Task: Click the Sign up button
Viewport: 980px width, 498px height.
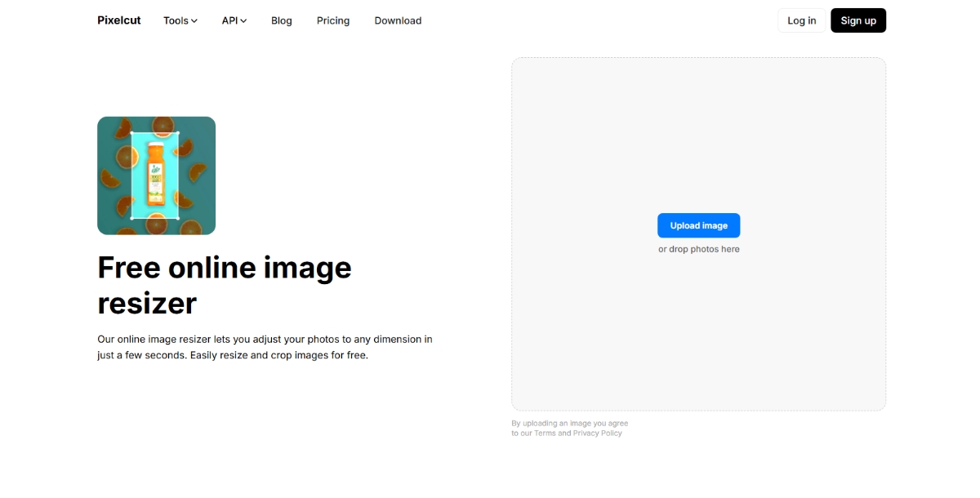Action: coord(858,20)
